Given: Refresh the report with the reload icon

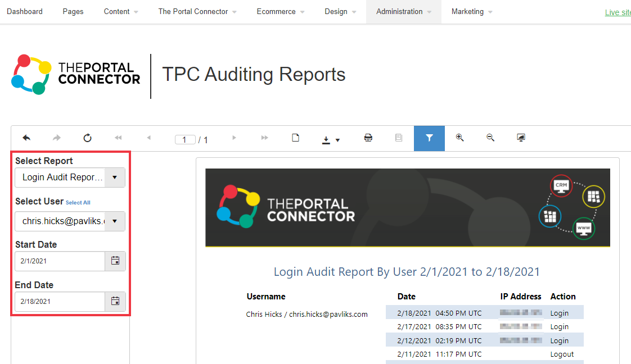Looking at the screenshot, I should pos(87,138).
